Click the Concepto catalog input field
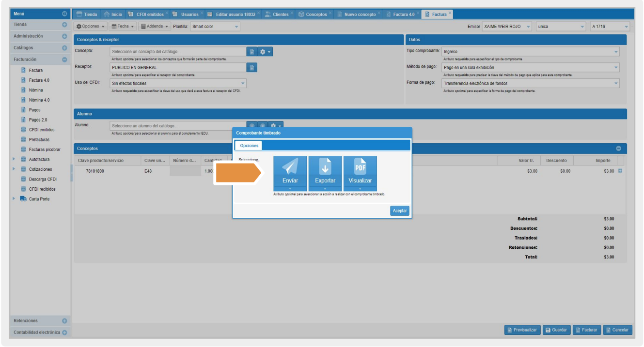Screen dimensions: 644x347 click(178, 51)
